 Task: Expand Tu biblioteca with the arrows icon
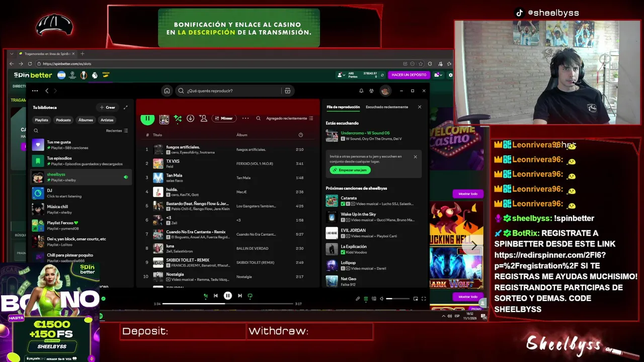click(x=126, y=107)
